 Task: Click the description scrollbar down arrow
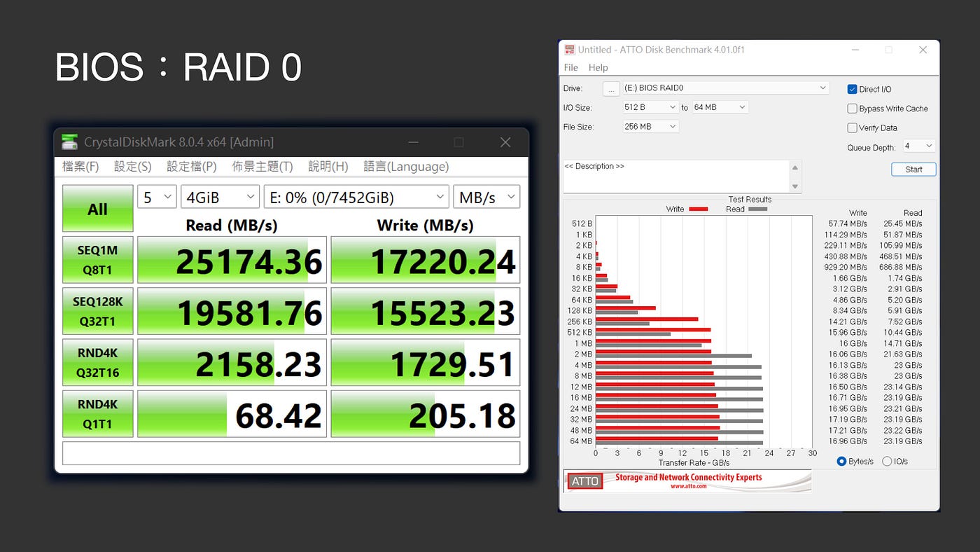click(795, 186)
